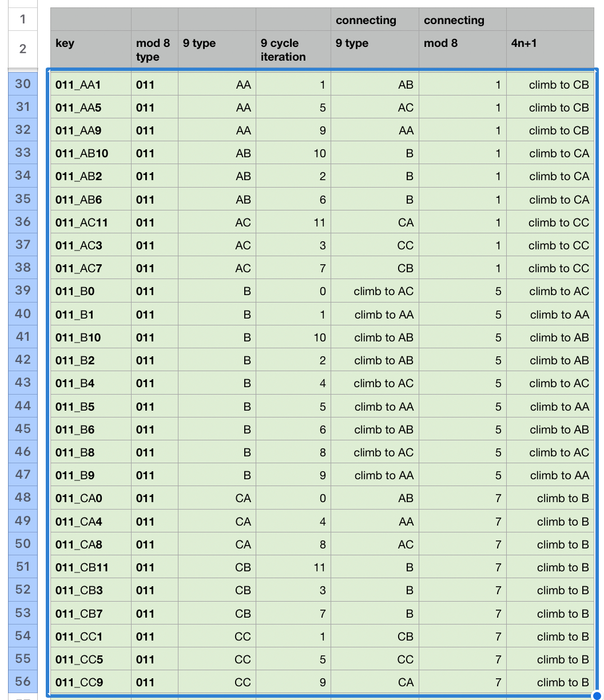
Task: Select the "9 cycle iteration" header cell
Action: (x=293, y=50)
